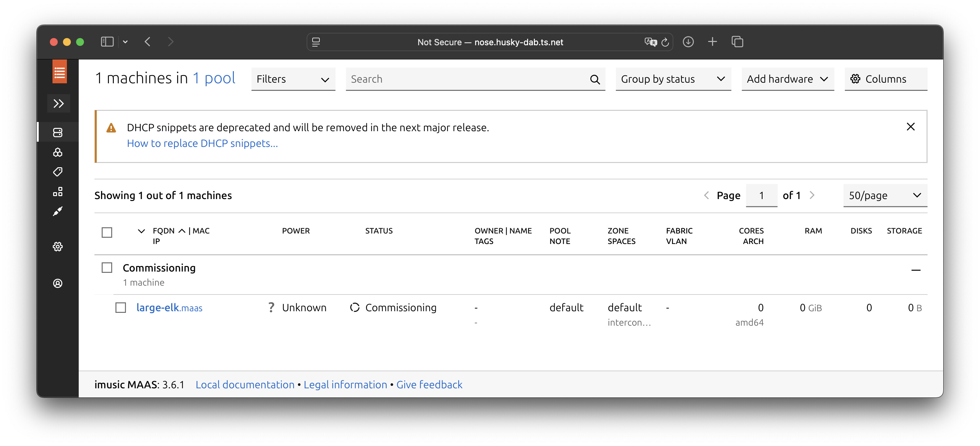Open the Devices (cluster) sidebar icon
The height and width of the screenshot is (446, 980).
57,152
